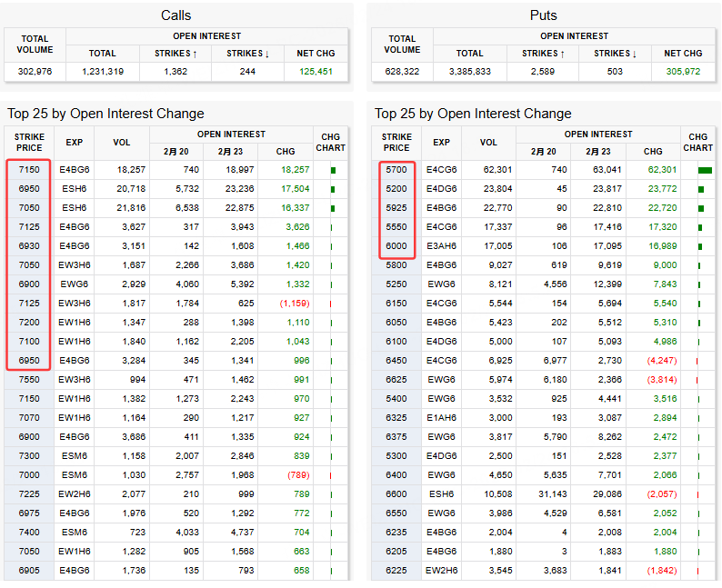
Task: Sort Puts table by VOL column header
Action: 489,143
